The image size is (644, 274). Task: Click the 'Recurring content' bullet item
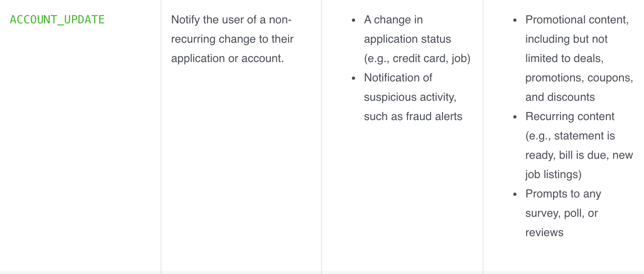pos(570,116)
